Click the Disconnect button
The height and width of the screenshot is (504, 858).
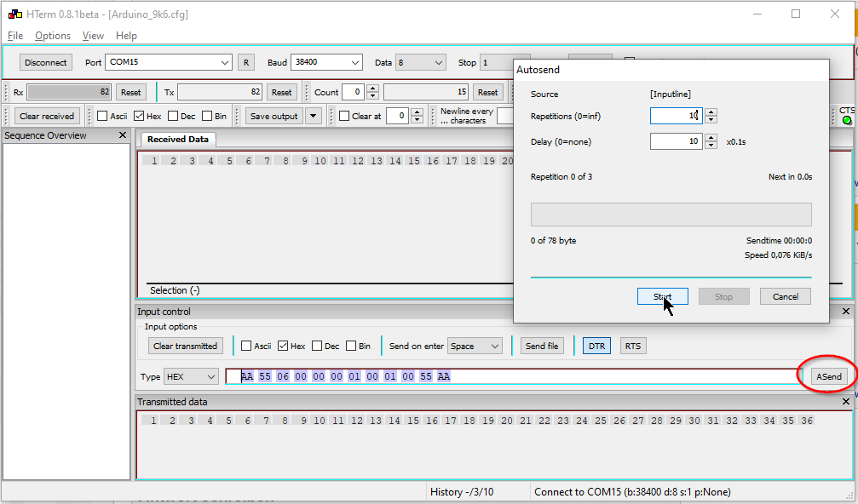click(x=45, y=62)
